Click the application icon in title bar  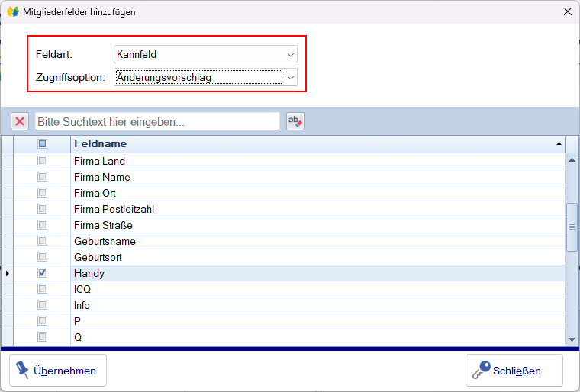tap(12, 11)
